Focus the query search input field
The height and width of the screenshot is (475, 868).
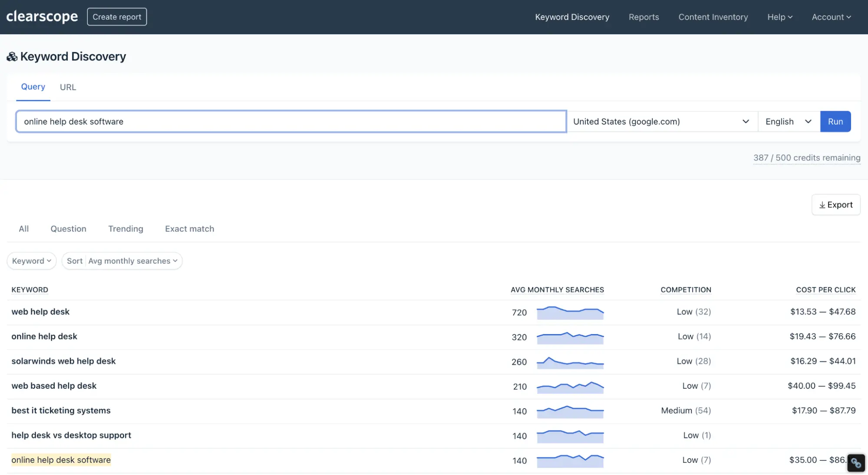pos(291,121)
